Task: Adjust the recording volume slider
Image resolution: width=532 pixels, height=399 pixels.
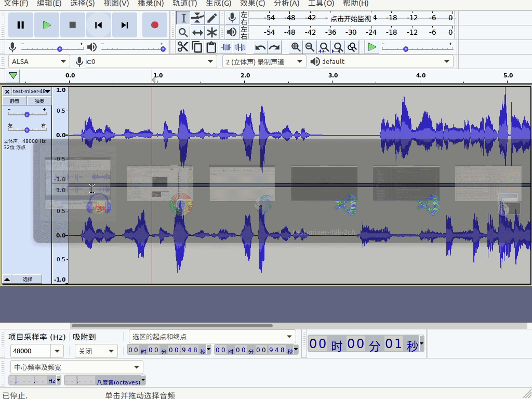Action: 51,48
